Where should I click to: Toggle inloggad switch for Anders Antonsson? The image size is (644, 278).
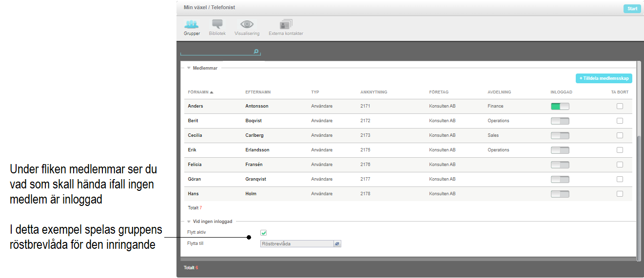coord(560,106)
